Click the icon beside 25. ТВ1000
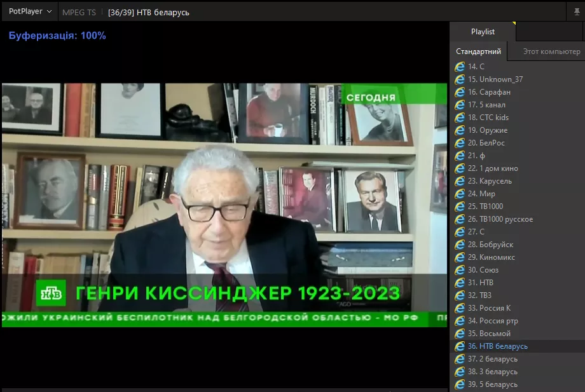This screenshot has height=392, width=585. coord(460,206)
